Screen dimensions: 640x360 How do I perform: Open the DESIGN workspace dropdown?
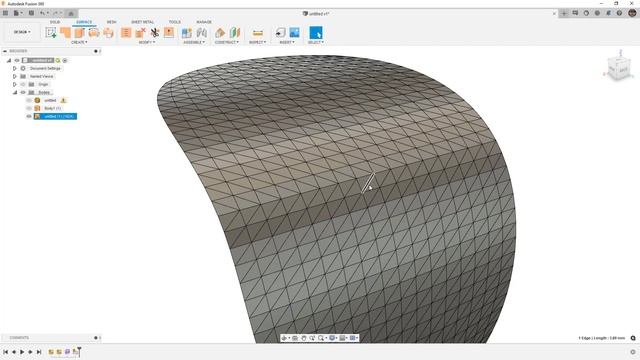(22, 32)
